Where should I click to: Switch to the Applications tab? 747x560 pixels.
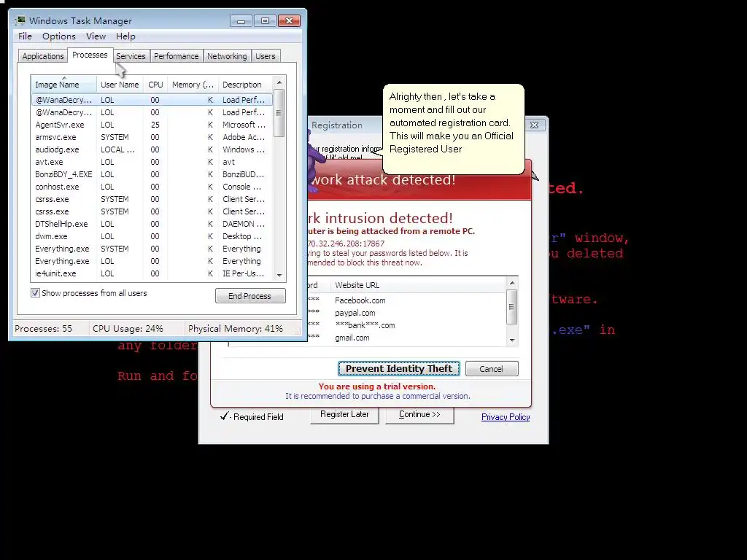(43, 56)
